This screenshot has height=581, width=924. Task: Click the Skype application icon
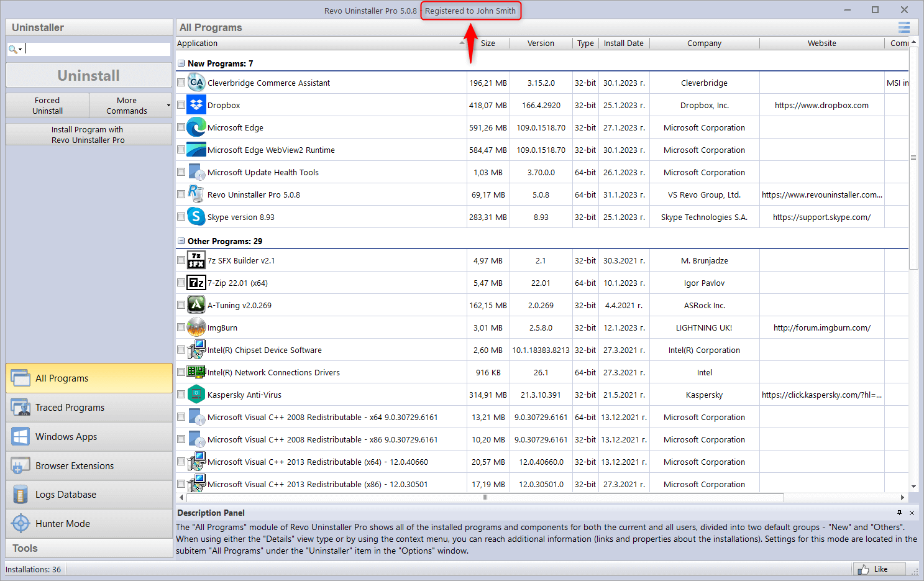pos(196,217)
